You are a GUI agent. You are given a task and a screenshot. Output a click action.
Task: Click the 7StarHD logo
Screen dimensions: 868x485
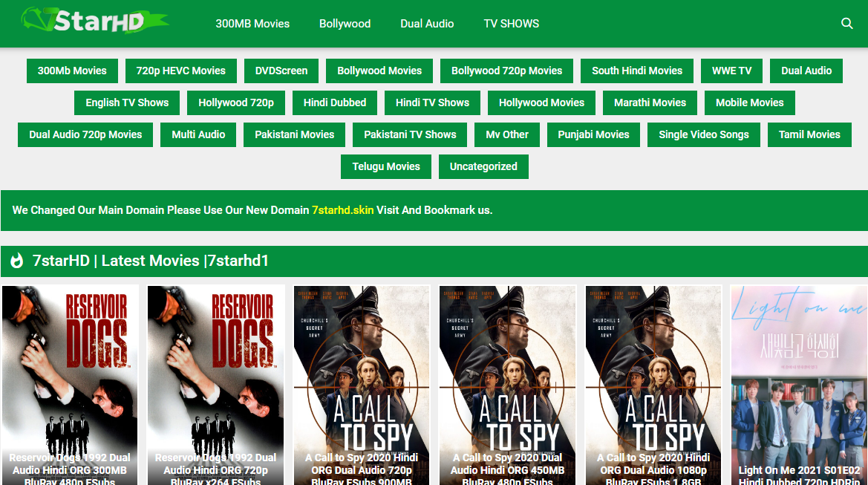(95, 21)
